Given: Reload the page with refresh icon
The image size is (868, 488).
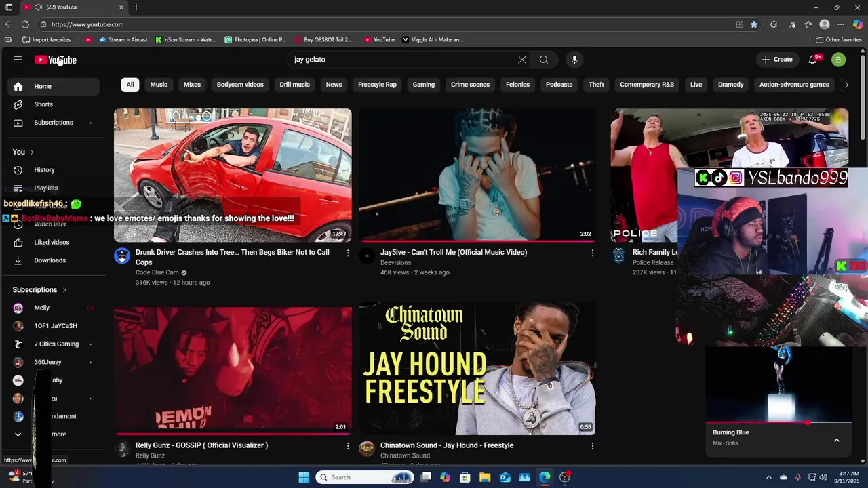Looking at the screenshot, I should 25,24.
